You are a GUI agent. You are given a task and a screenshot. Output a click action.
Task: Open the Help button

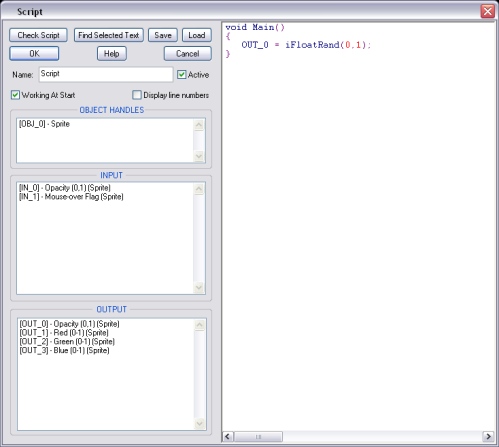coord(112,53)
